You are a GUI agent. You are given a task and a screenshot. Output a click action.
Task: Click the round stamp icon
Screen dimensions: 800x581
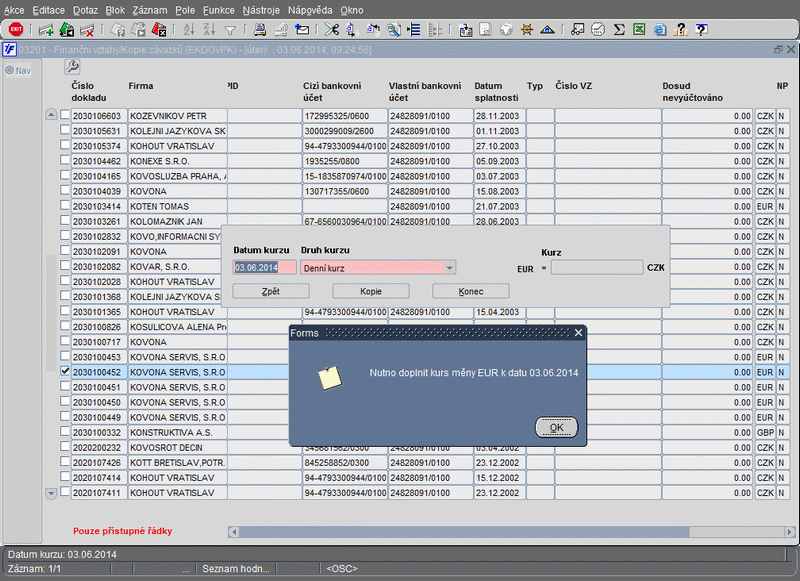[598, 30]
